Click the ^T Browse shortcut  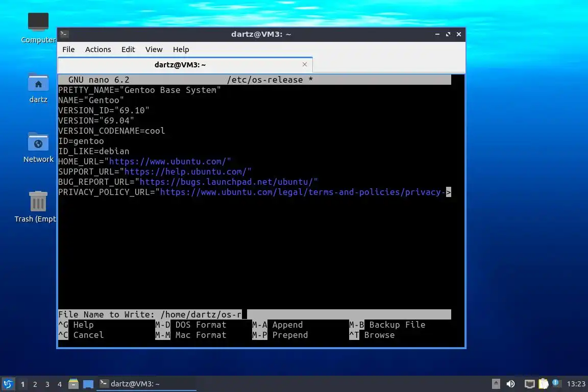(x=372, y=335)
